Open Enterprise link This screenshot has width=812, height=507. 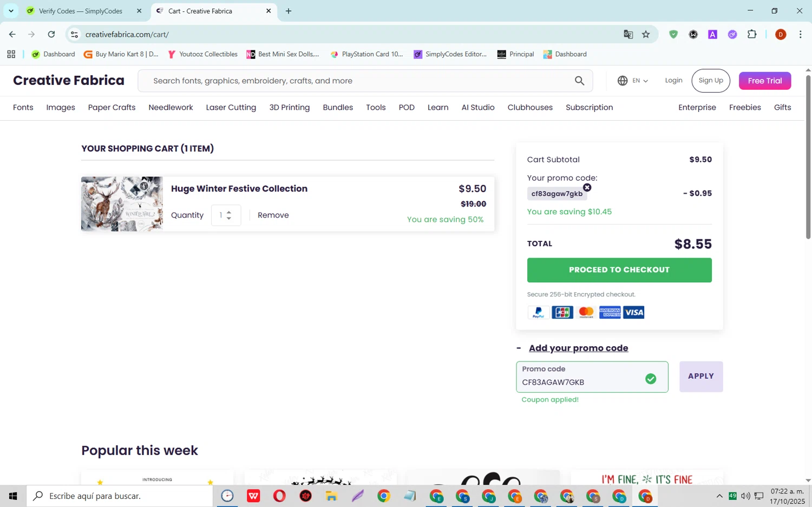(697, 108)
